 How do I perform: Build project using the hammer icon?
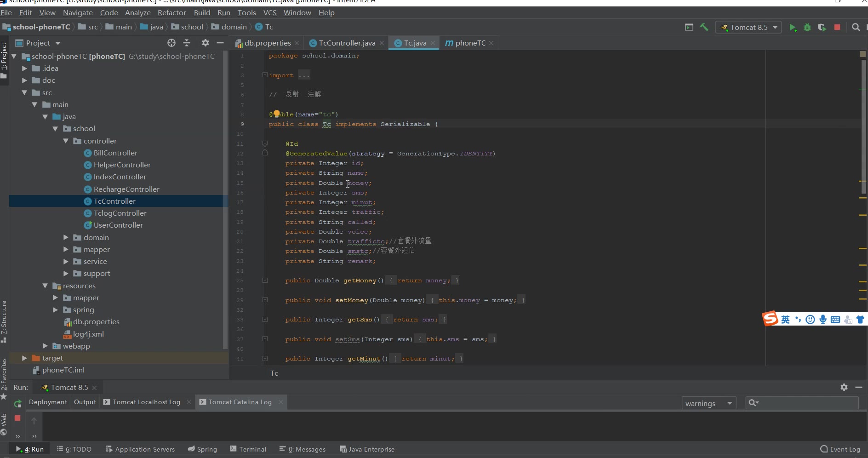point(704,28)
